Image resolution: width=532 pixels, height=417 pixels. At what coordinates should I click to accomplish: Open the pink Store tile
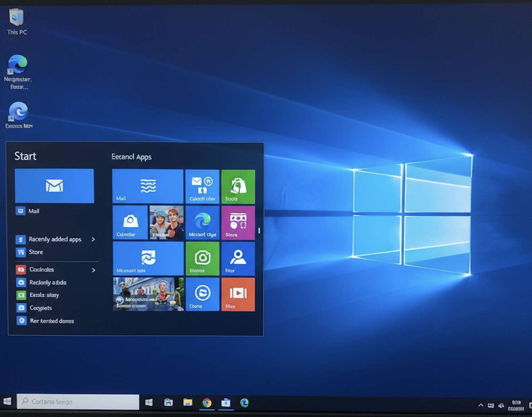pos(238,223)
